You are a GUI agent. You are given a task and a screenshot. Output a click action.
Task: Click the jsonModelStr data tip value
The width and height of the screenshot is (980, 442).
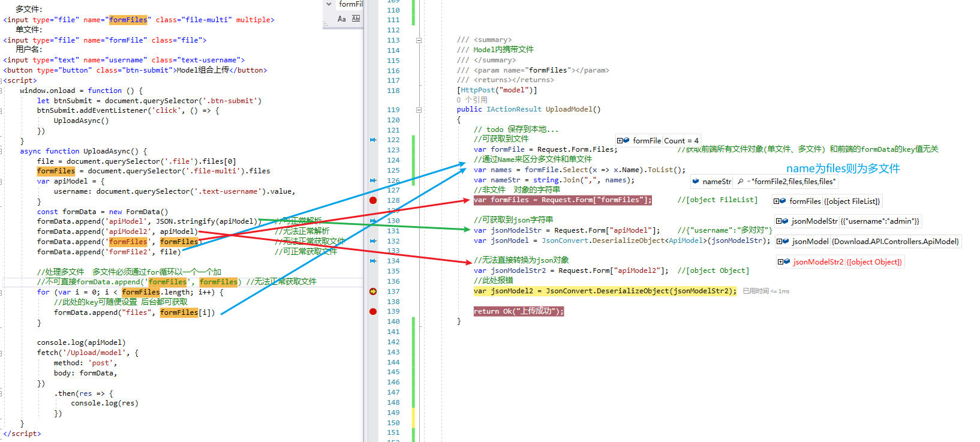click(x=879, y=221)
